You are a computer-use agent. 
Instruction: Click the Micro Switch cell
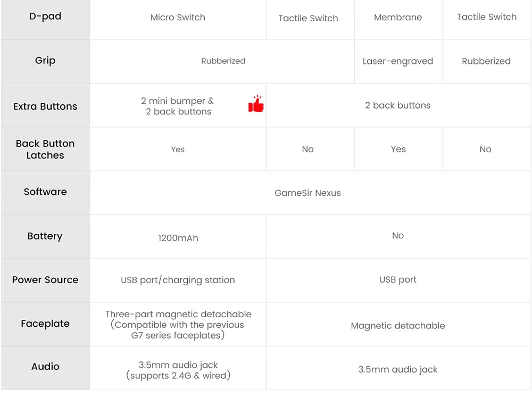(x=178, y=18)
